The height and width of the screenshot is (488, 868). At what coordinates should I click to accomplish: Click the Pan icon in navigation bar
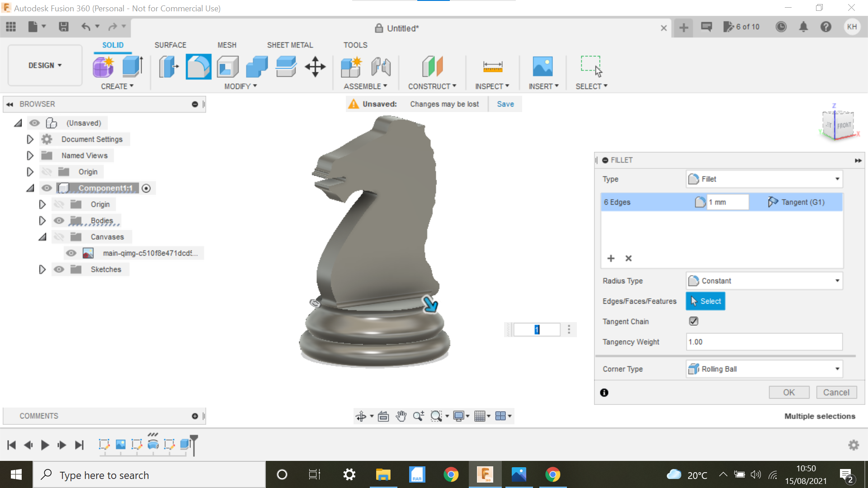(x=401, y=416)
